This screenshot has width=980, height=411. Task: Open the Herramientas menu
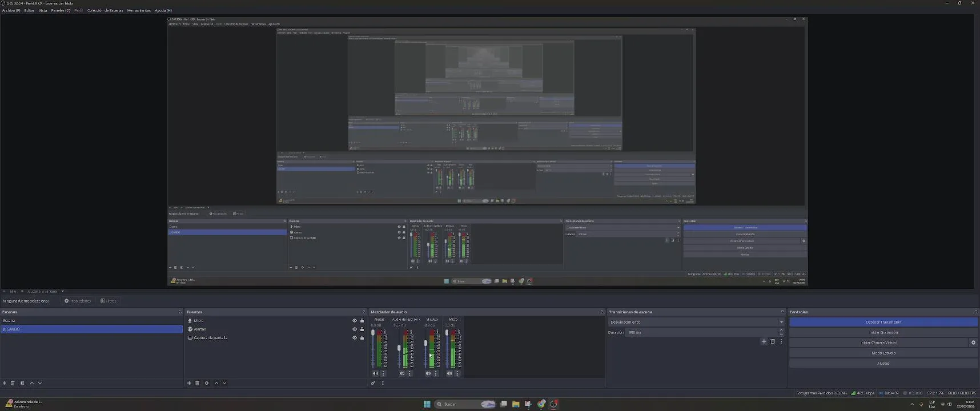[139, 10]
